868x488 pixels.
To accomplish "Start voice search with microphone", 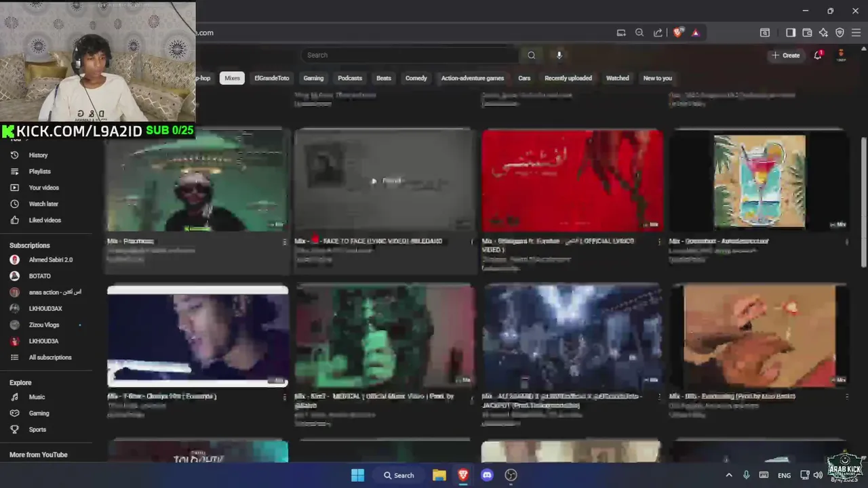I will click(559, 56).
